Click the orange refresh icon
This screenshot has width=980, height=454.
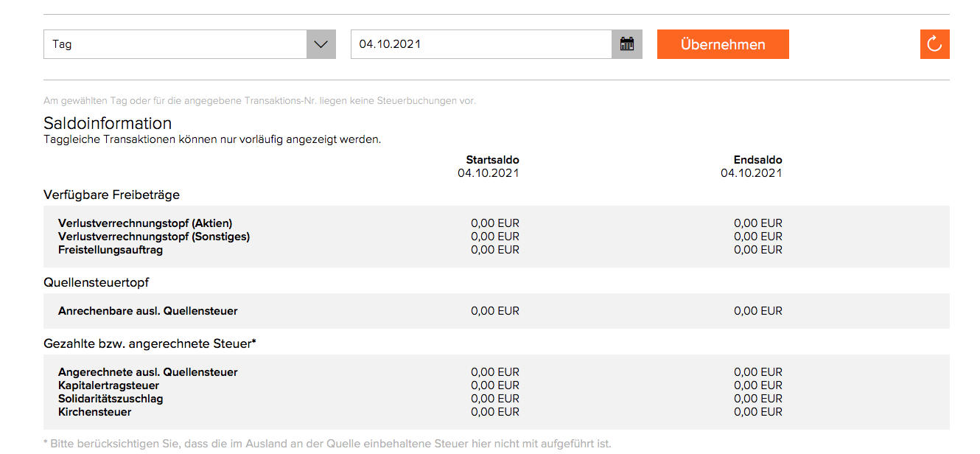click(x=934, y=44)
